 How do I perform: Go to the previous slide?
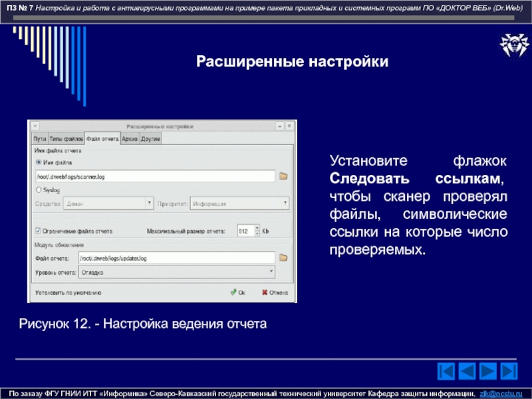coord(468,371)
